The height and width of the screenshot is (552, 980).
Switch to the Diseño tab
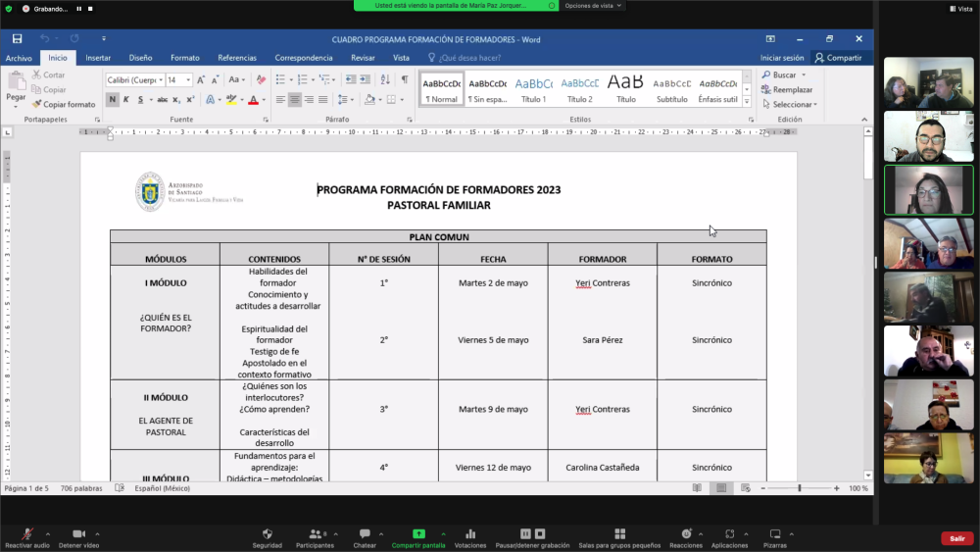pyautogui.click(x=140, y=58)
